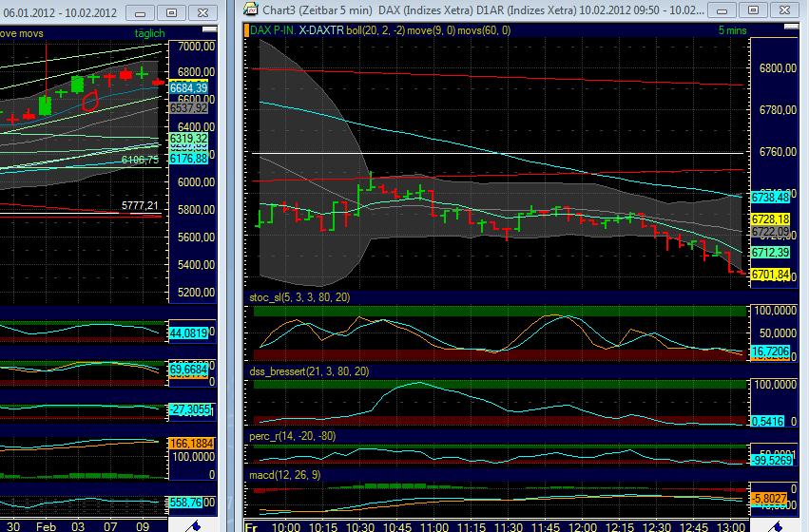Minimize the daily chart window
The image size is (809, 532).
[140, 13]
